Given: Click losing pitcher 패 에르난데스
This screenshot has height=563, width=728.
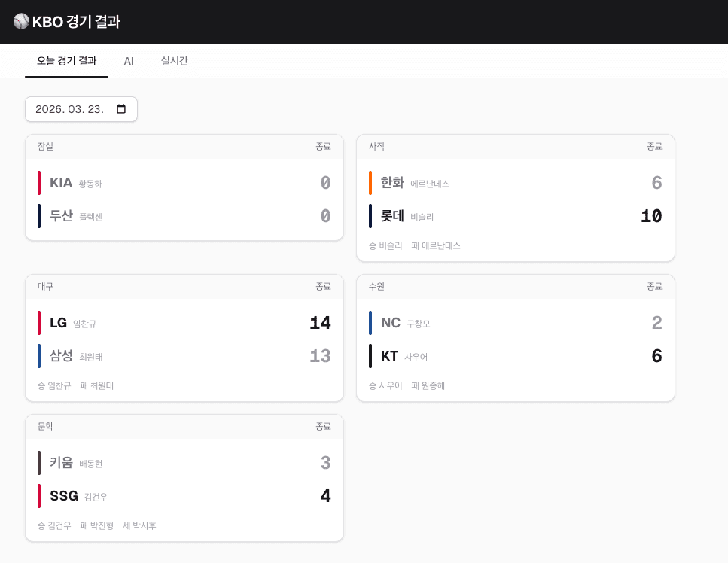Looking at the screenshot, I should click(x=435, y=245).
